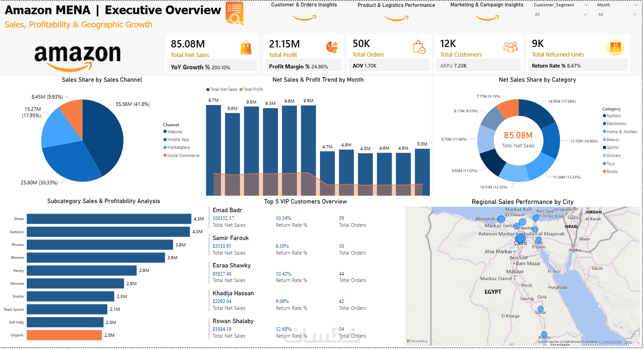Expand the Month filter dropdown
This screenshot has height=350, width=644.
(x=617, y=15)
